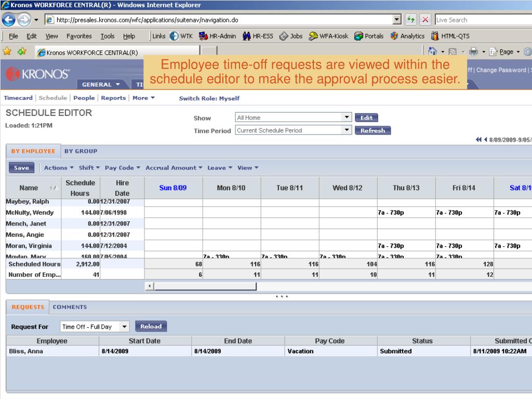Go to previous period with single arrow
Screen dimensions: 532x399
click(x=485, y=139)
